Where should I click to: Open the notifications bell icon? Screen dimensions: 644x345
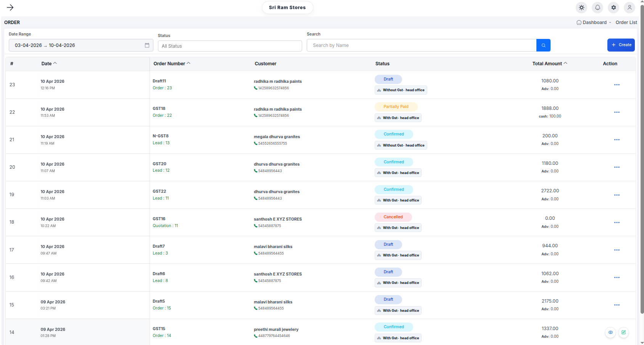point(597,8)
